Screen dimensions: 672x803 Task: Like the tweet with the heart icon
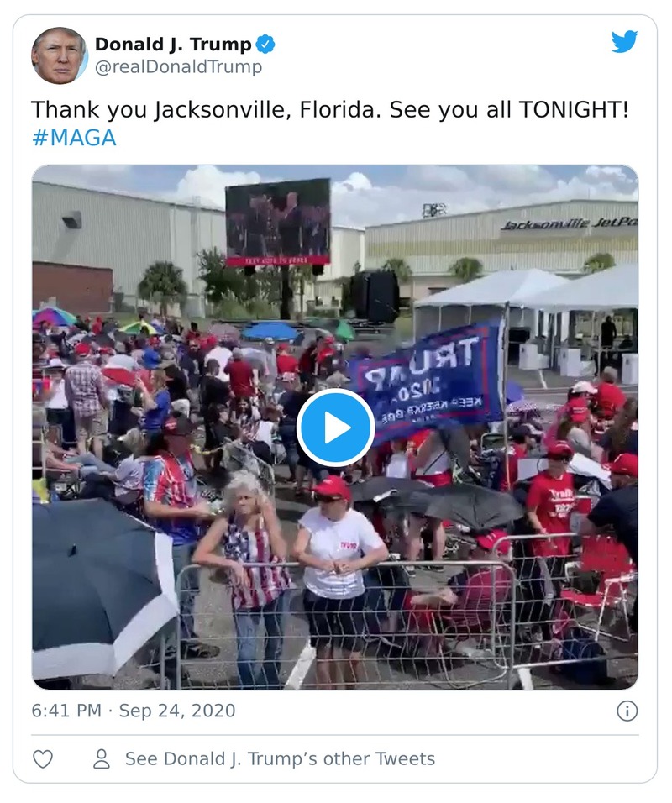click(43, 759)
